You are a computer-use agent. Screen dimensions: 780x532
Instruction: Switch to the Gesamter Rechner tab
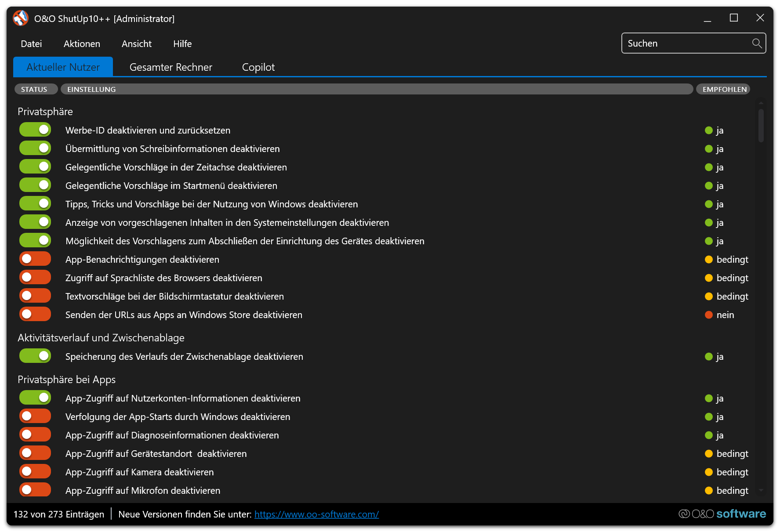pyautogui.click(x=171, y=67)
